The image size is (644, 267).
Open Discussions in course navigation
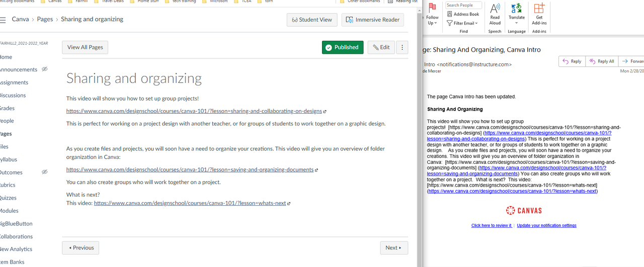(13, 96)
